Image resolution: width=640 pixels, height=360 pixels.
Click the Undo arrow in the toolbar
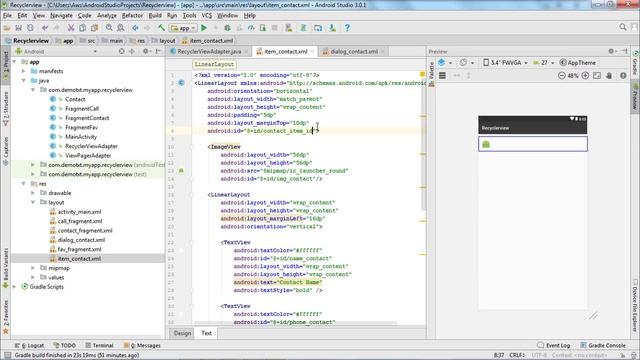pyautogui.click(x=45, y=28)
